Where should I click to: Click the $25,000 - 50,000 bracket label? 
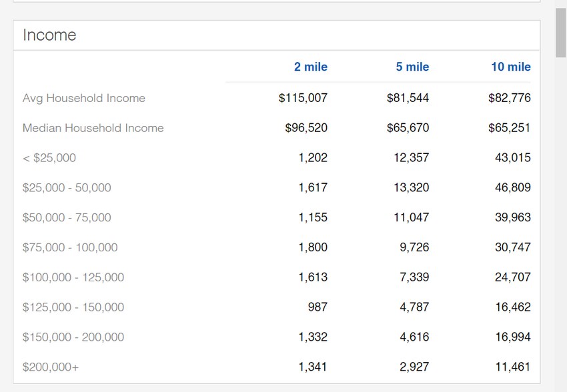67,188
